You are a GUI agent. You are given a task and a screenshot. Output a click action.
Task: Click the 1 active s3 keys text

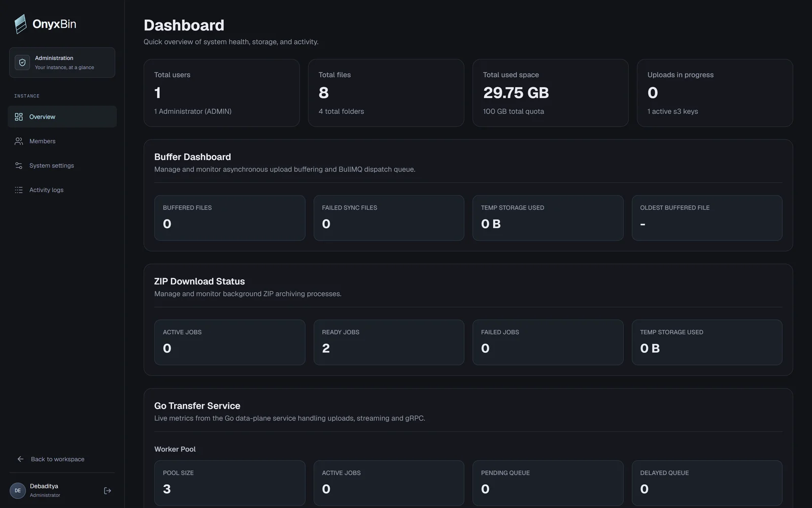(x=673, y=111)
